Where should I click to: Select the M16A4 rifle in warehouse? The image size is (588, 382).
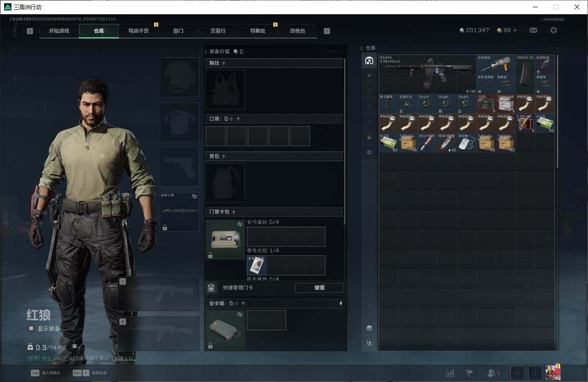point(427,74)
